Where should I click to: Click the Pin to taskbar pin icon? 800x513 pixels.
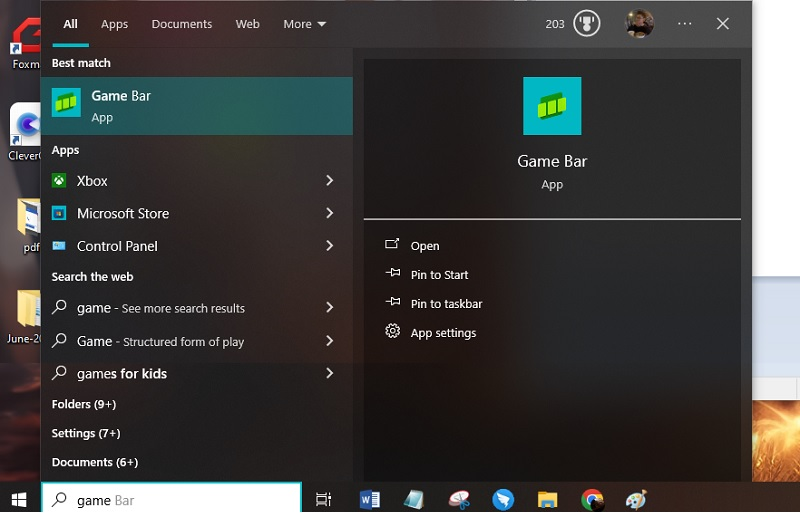click(x=392, y=302)
